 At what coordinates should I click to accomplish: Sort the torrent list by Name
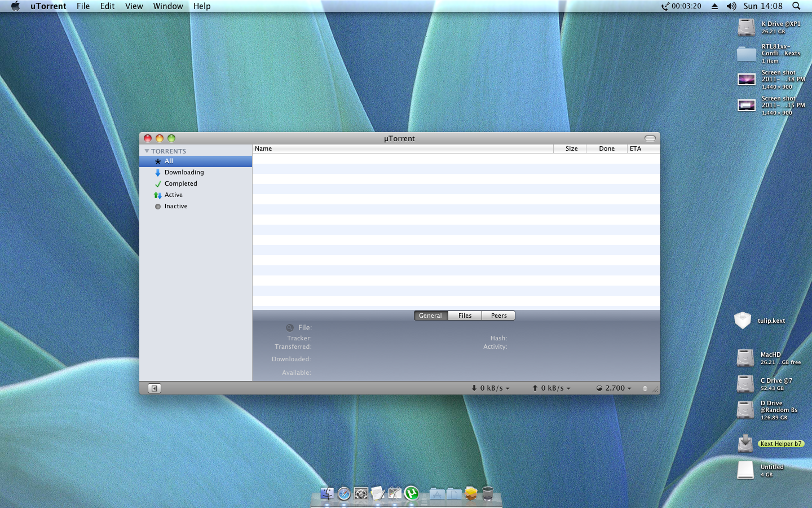click(403, 148)
